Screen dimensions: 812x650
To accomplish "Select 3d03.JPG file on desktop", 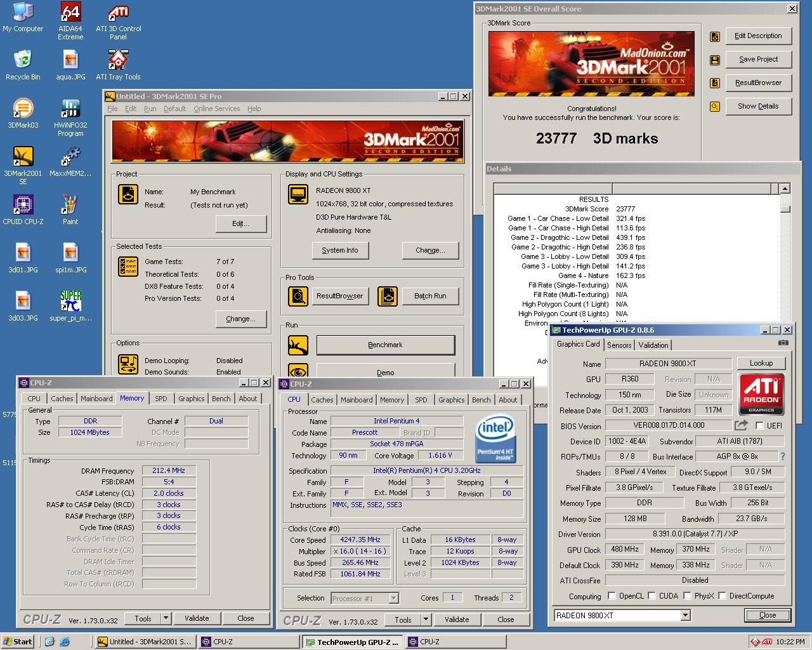I will [23, 307].
